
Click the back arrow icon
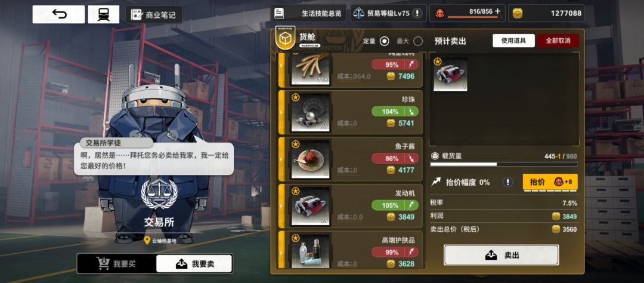(x=58, y=14)
